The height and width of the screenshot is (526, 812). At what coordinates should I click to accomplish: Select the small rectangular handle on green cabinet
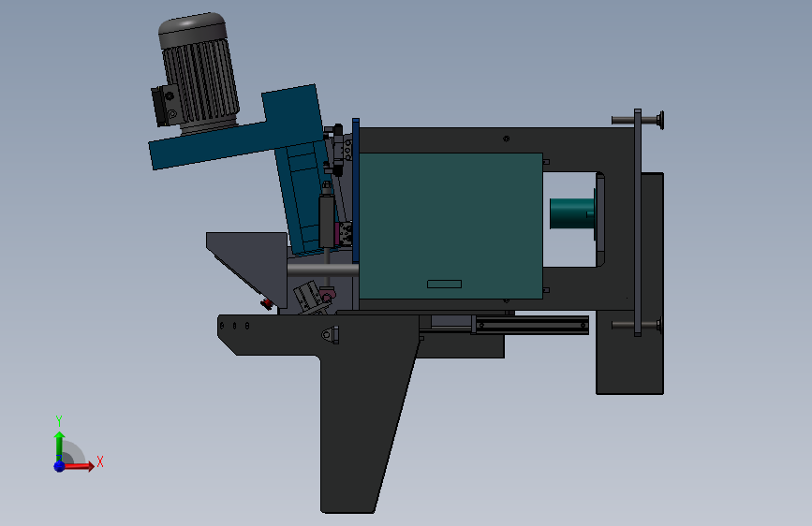pos(444,284)
